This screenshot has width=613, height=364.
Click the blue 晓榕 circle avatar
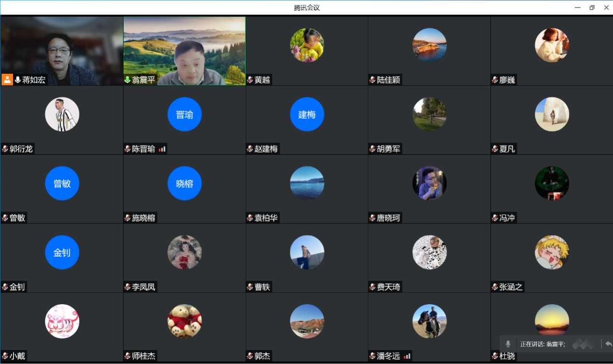185,183
